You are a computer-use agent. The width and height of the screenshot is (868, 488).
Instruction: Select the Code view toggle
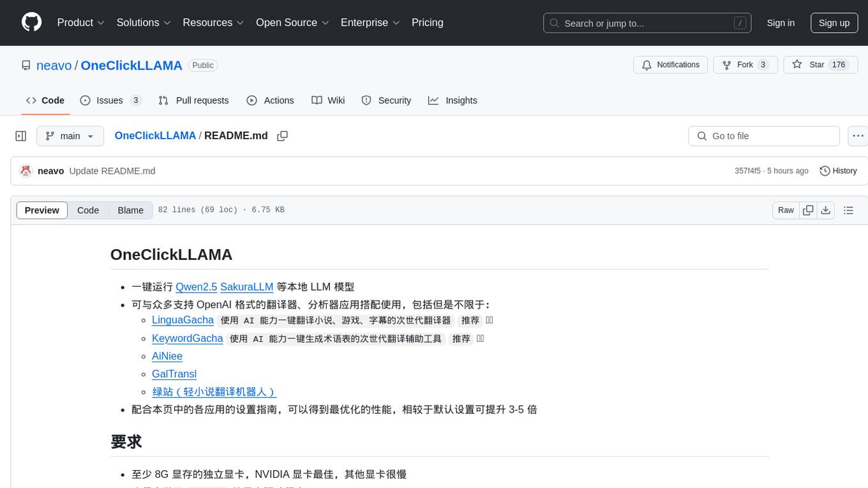pos(88,210)
